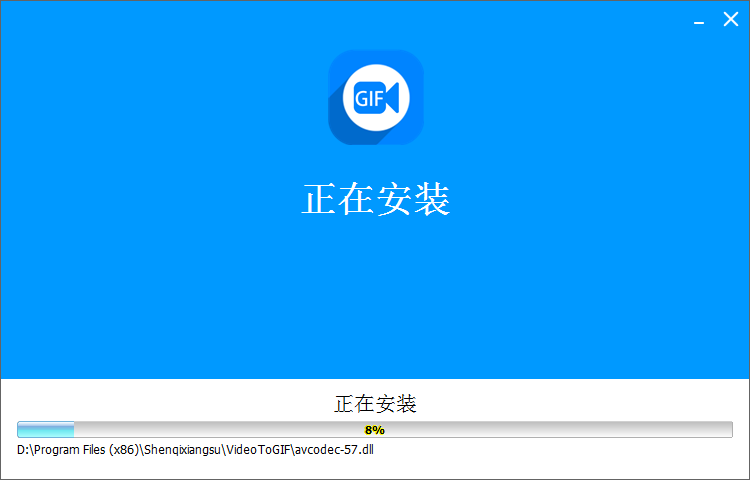Click the GIF video camera app logo

[x=376, y=98]
